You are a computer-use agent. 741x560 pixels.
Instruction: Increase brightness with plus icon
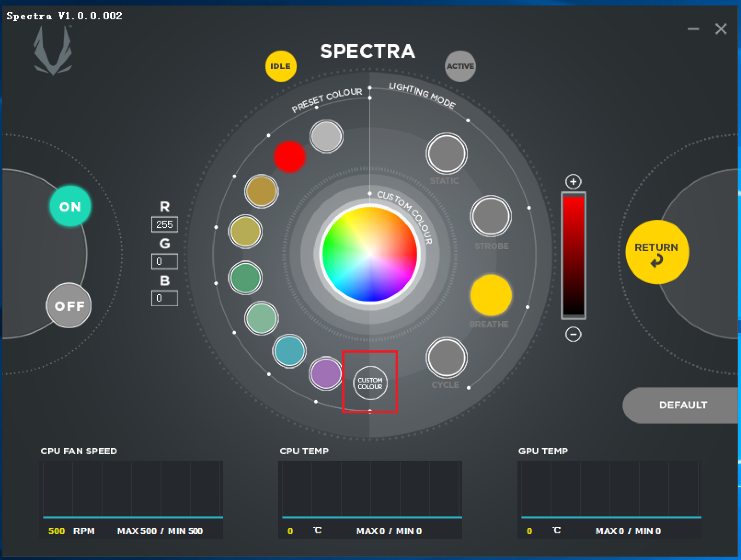(573, 182)
